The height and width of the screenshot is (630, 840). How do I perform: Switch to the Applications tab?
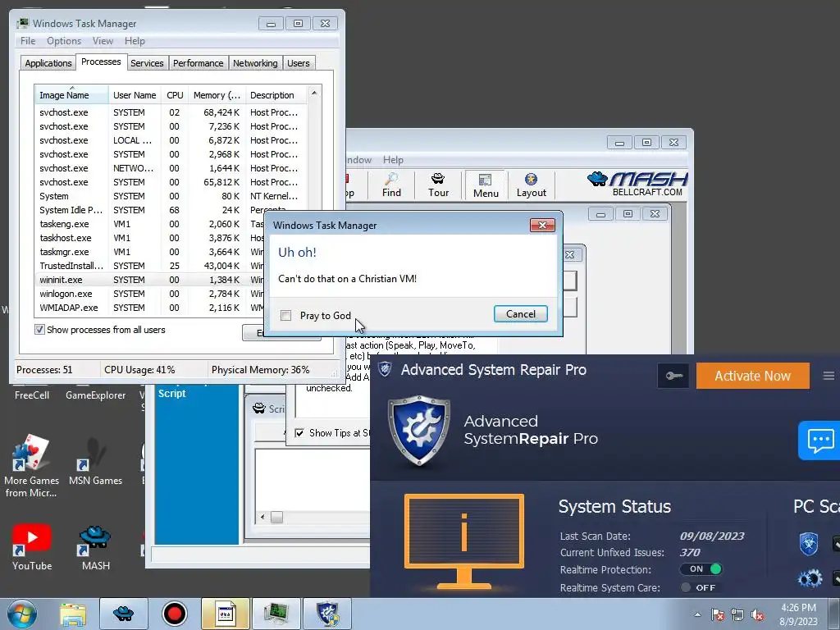pos(48,63)
